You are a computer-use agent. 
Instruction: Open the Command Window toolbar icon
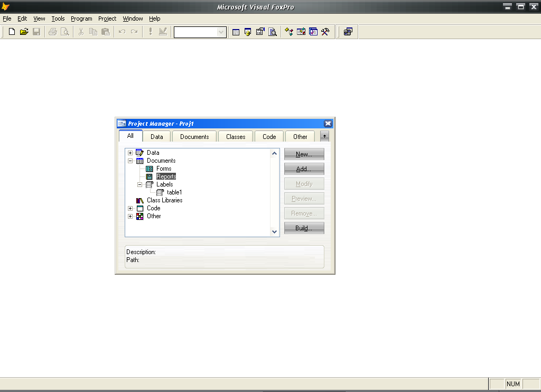point(236,32)
